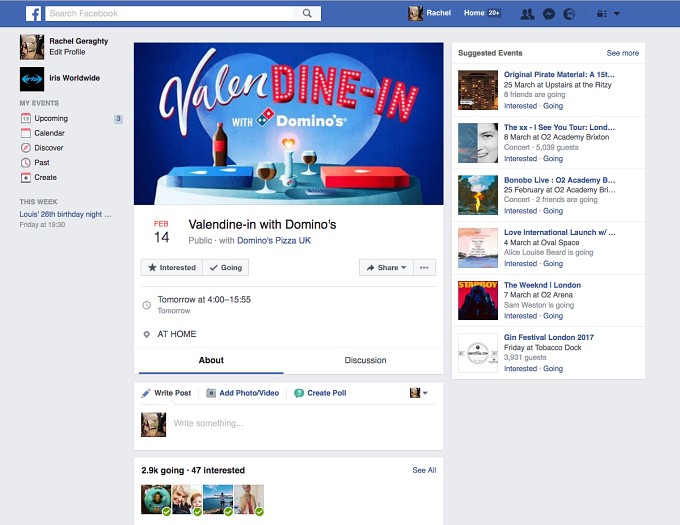The height and width of the screenshot is (525, 680).
Task: Mark Going for Original Pirate Material event
Action: tap(553, 106)
